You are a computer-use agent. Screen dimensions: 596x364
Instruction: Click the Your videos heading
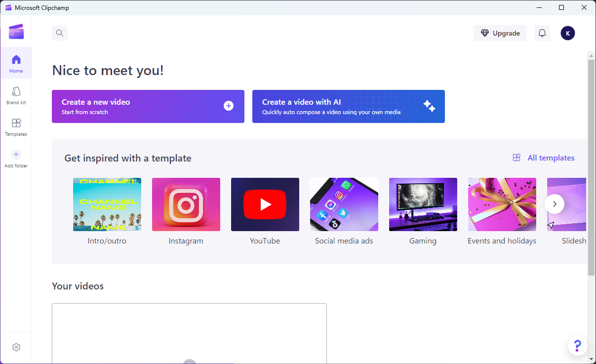click(78, 286)
